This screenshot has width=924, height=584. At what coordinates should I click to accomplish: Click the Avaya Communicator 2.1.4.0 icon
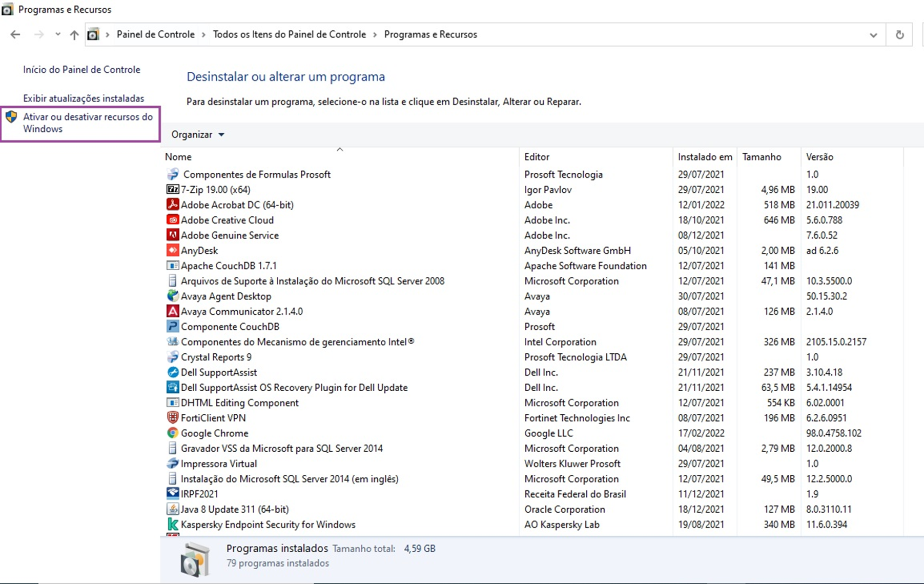point(173,311)
